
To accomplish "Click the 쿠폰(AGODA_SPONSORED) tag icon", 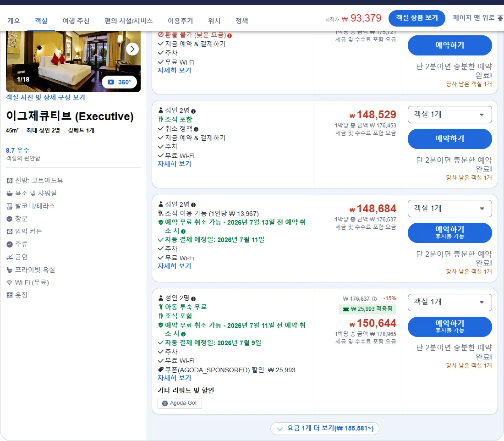I will click(x=161, y=369).
